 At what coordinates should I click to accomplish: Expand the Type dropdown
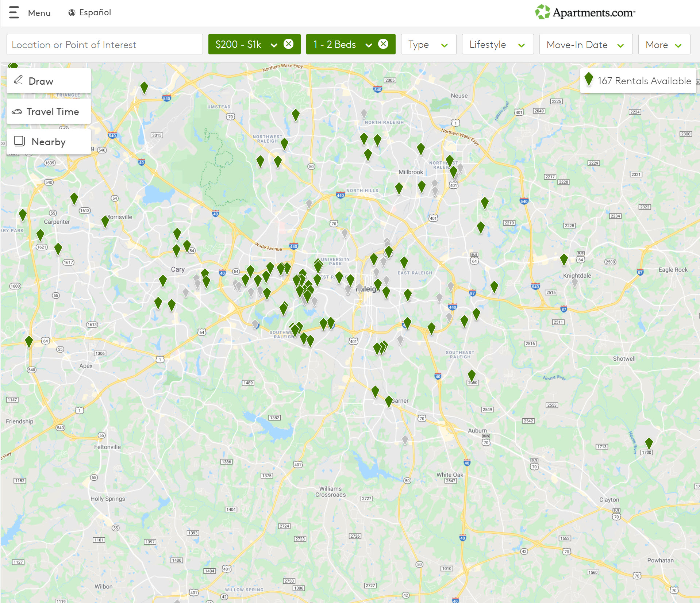click(x=428, y=45)
